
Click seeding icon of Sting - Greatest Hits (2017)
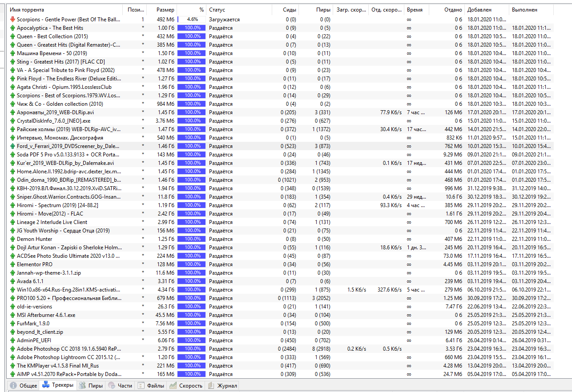[x=12, y=62]
